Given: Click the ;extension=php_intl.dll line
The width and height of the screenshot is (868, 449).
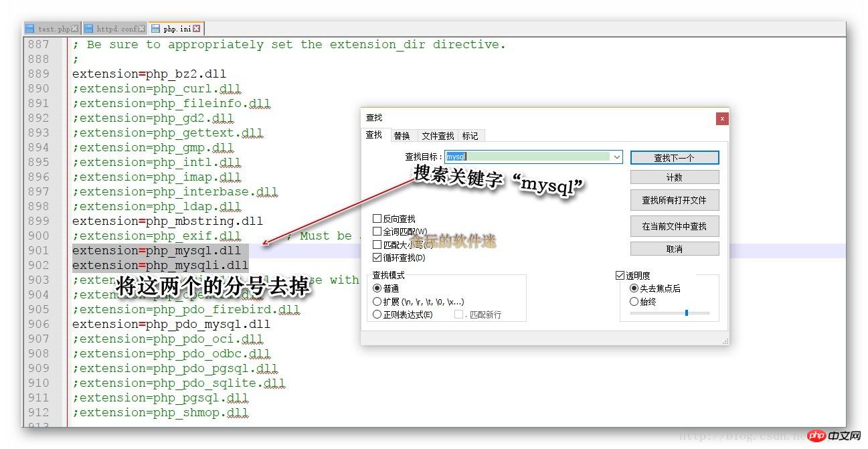Looking at the screenshot, I should coord(157,162).
